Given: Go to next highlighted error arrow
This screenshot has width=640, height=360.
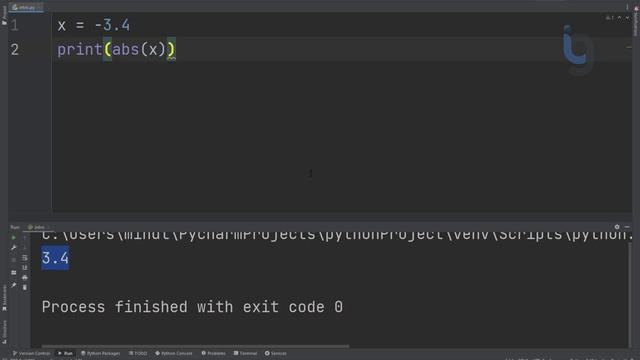Looking at the screenshot, I should pyautogui.click(x=627, y=18).
